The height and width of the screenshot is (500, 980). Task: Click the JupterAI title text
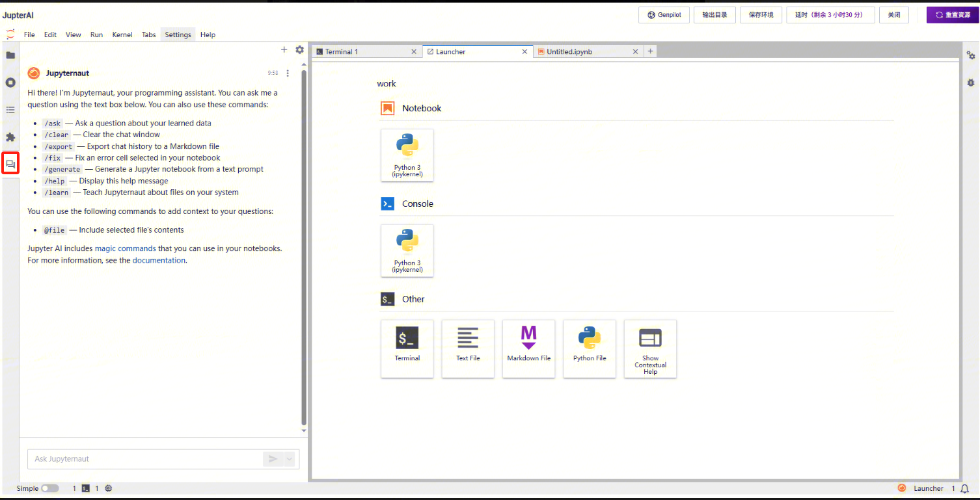18,15
